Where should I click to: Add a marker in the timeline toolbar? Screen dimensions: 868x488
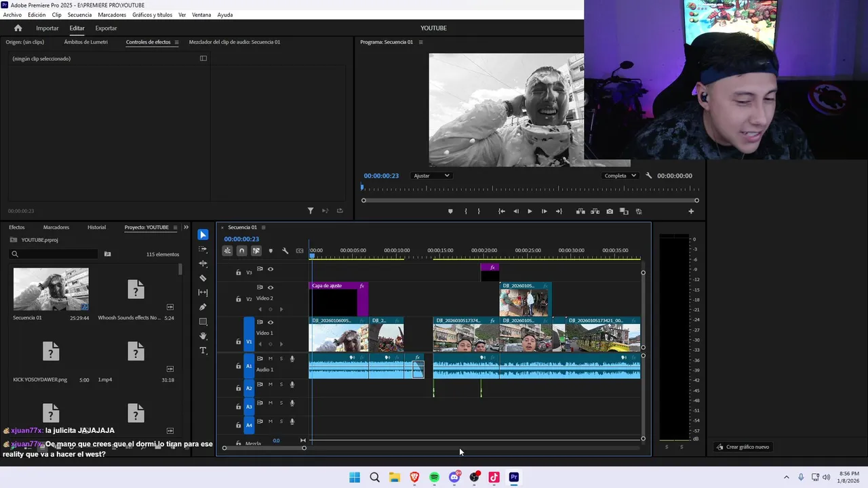[x=271, y=251]
